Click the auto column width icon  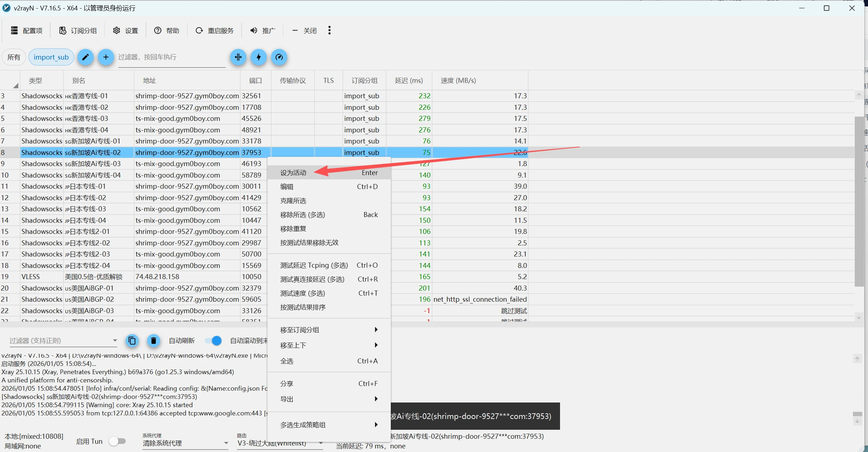pos(238,57)
